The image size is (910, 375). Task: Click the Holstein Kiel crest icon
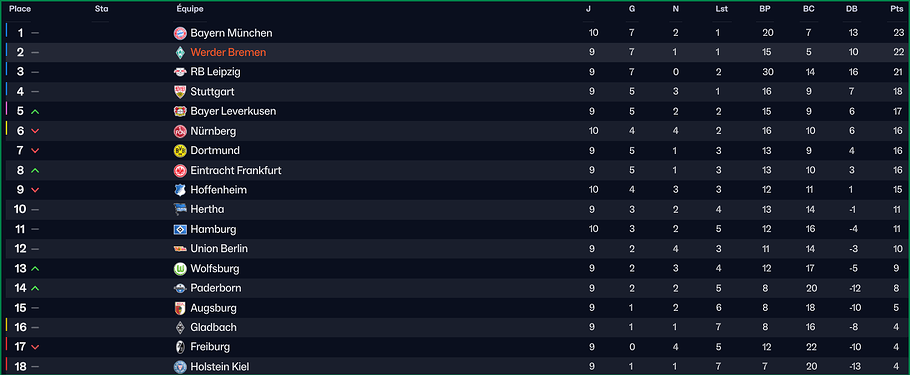click(180, 367)
